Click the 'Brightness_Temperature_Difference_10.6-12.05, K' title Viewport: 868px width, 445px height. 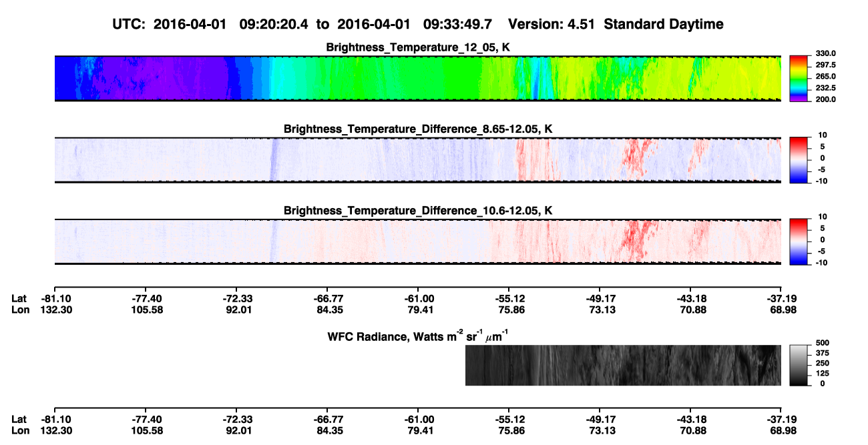[418, 211]
